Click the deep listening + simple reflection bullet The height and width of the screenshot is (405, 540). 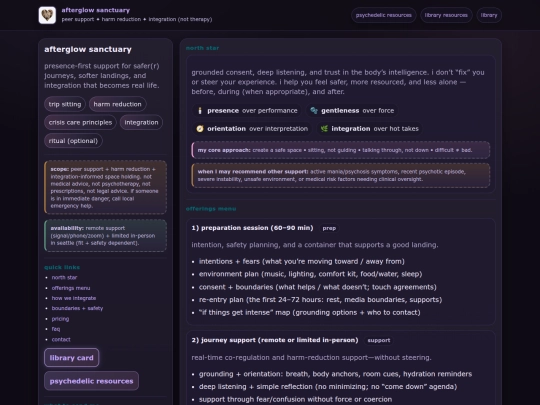[328, 387]
